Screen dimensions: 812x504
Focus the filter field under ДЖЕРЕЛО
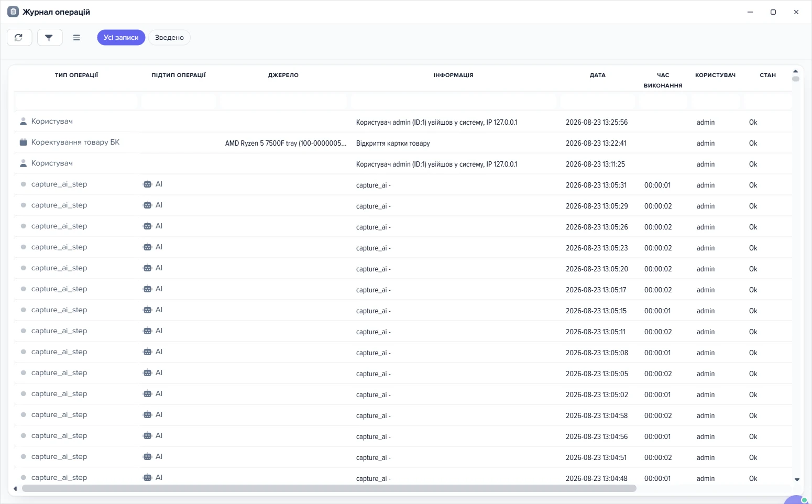[283, 101]
